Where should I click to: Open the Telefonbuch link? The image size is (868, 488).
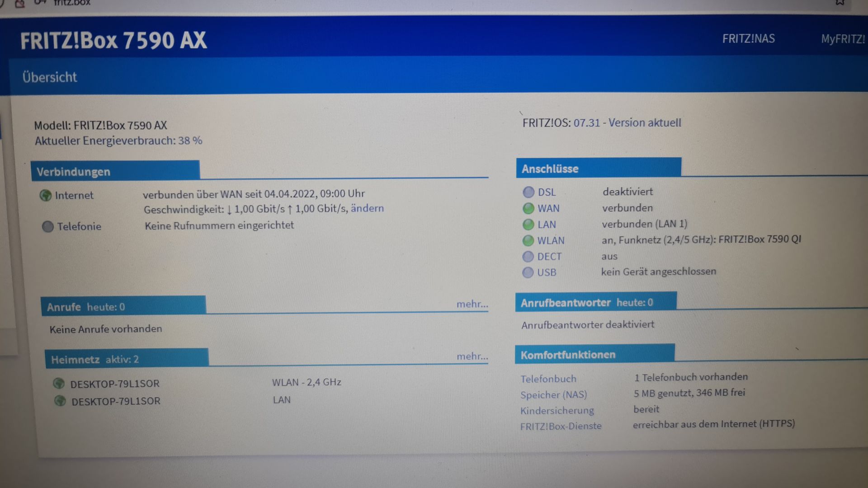548,379
